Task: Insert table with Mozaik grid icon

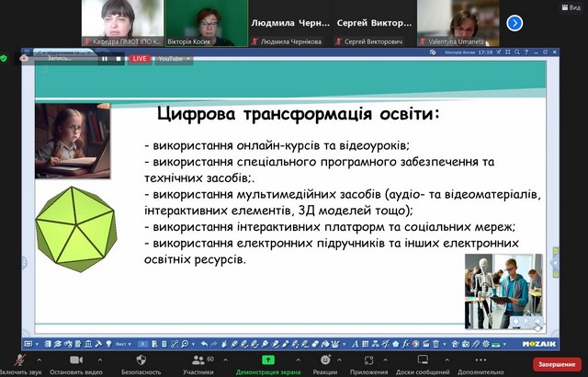Action: [365, 344]
